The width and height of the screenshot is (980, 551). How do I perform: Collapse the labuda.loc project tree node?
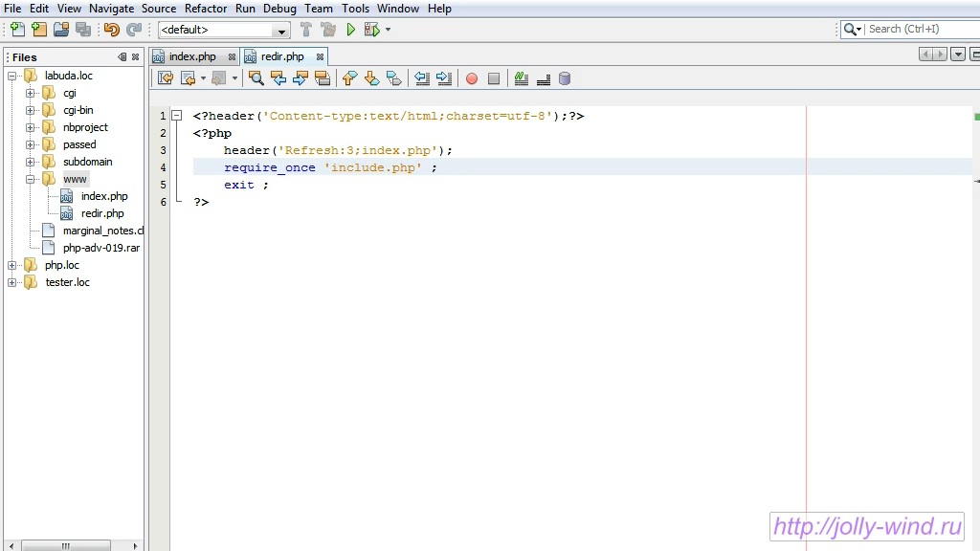coord(11,77)
